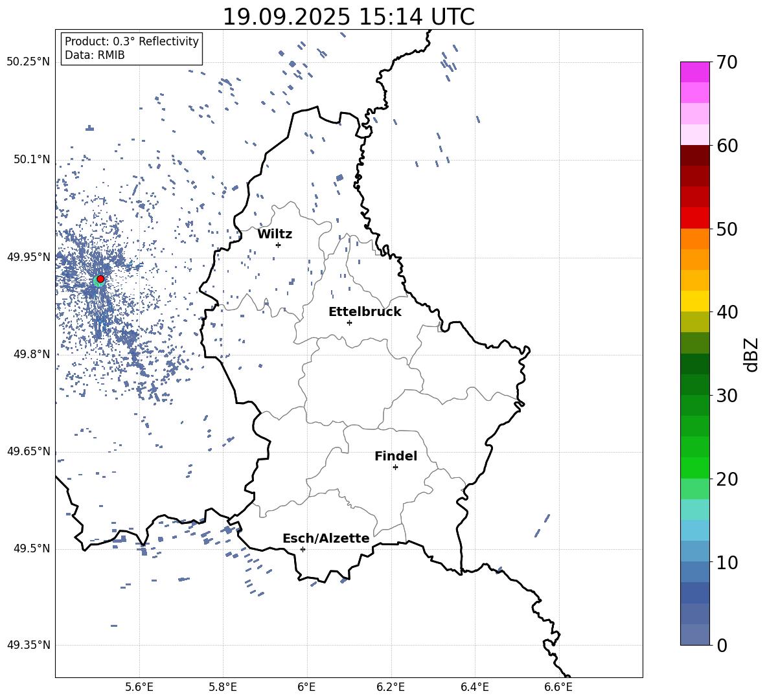The image size is (767, 700).
Task: Click the Ettelbruck city label
Action: tap(365, 312)
